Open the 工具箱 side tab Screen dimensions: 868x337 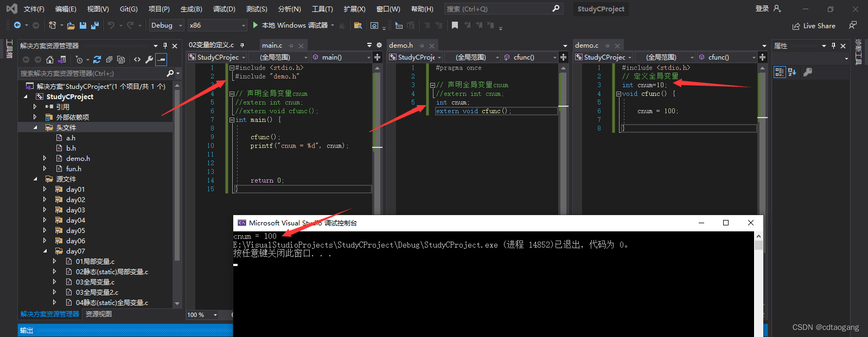9,49
